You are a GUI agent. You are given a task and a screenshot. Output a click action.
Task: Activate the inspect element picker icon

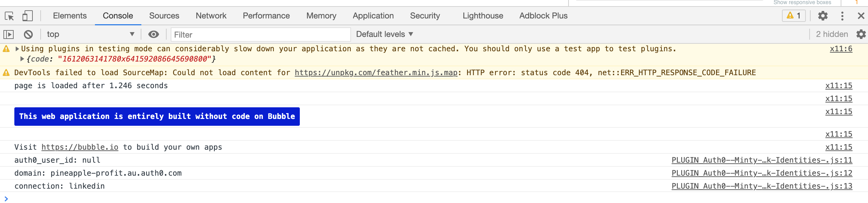click(9, 16)
